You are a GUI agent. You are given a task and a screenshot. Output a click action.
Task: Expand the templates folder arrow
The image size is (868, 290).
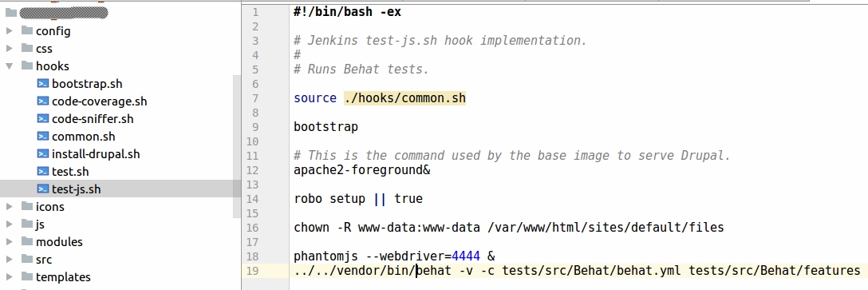(10, 276)
